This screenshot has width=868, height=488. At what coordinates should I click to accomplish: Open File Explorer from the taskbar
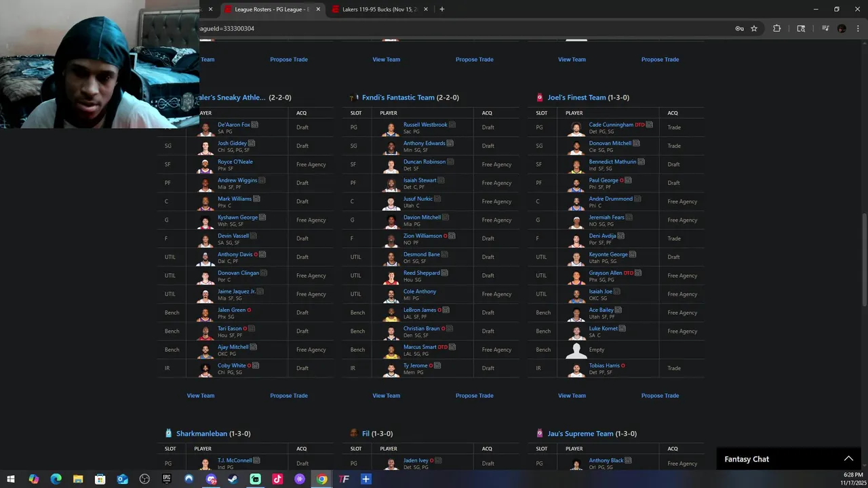(x=78, y=479)
